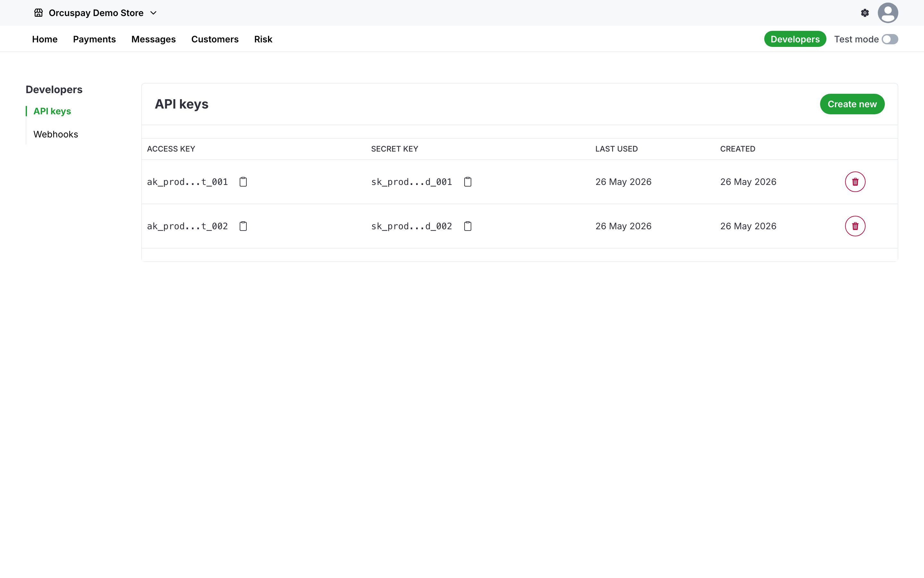Open Webhooks in the sidebar
Viewport: 924px width, 578px height.
click(56, 134)
